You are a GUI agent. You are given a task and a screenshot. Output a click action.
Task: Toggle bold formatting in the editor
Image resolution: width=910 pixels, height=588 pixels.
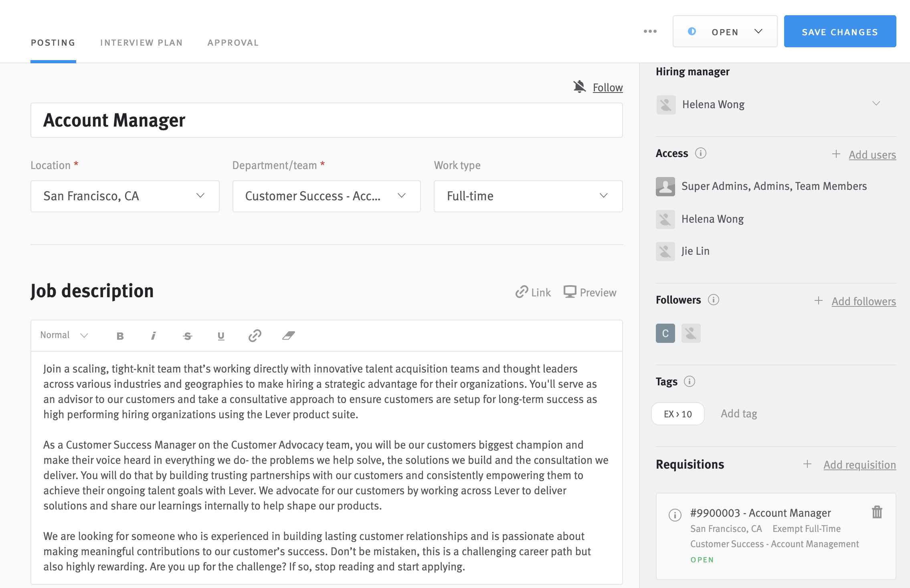pyautogui.click(x=120, y=336)
